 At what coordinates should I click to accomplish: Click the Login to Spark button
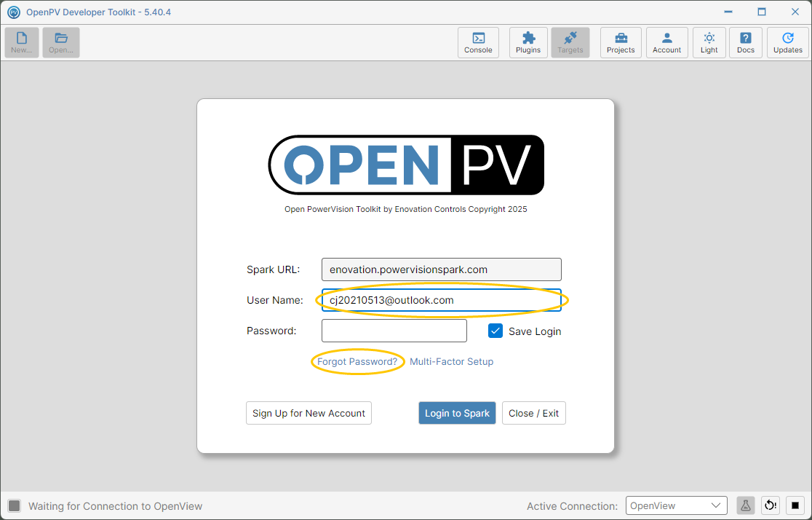[457, 413]
